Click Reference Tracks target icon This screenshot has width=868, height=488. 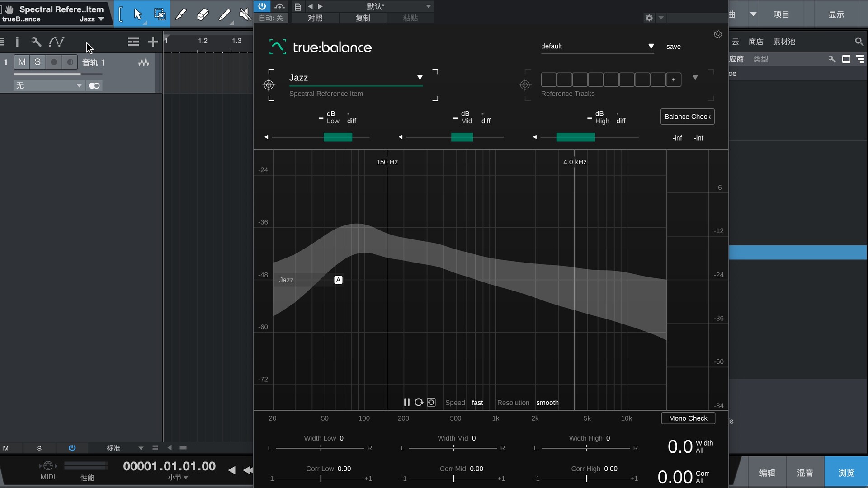[x=525, y=85]
